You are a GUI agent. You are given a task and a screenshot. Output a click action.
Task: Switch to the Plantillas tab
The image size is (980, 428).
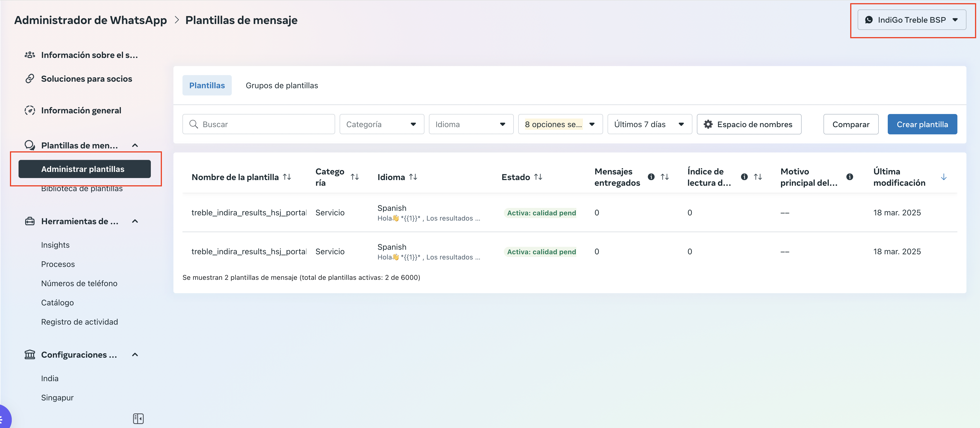tap(207, 85)
